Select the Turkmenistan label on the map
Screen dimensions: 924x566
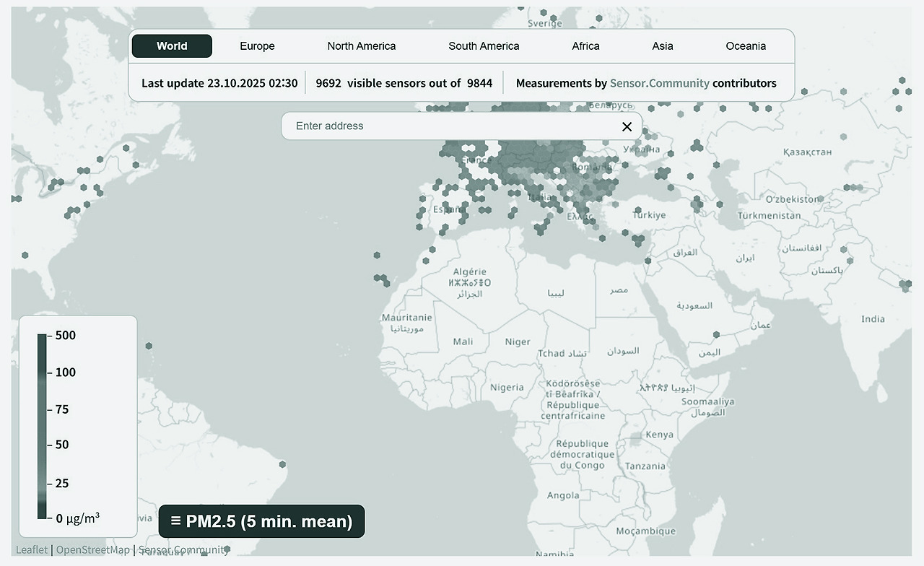pyautogui.click(x=769, y=215)
